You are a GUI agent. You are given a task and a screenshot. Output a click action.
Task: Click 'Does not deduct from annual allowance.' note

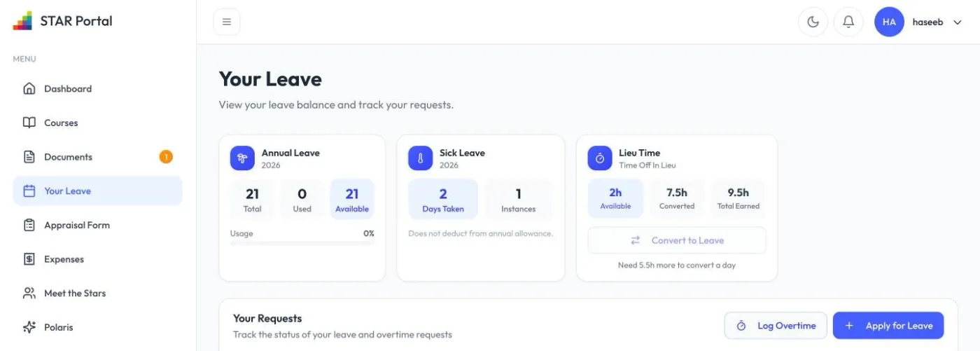[x=481, y=233]
